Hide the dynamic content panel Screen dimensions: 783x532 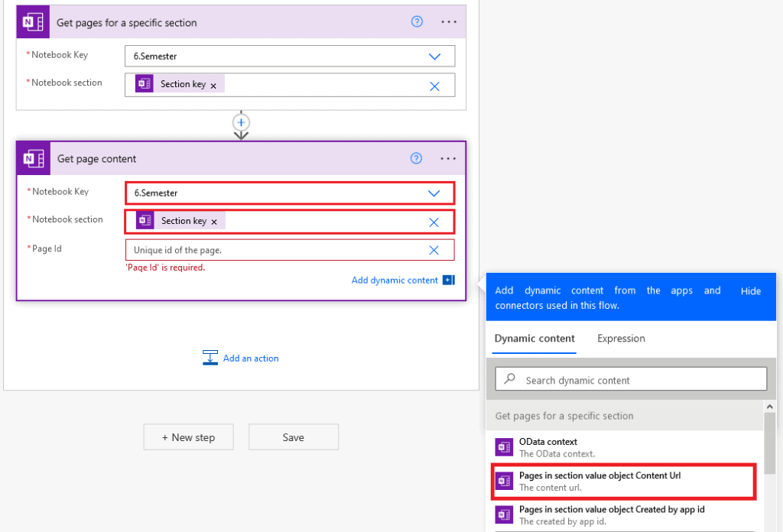[x=750, y=291]
